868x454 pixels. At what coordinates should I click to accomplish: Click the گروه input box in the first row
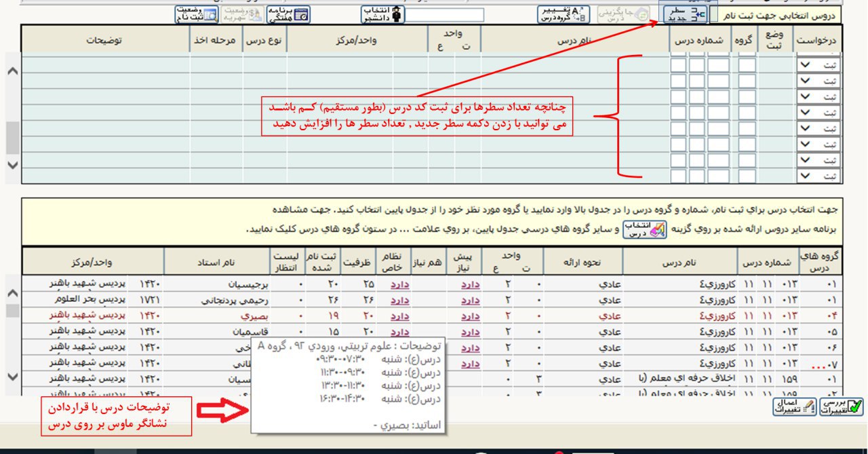tap(747, 65)
